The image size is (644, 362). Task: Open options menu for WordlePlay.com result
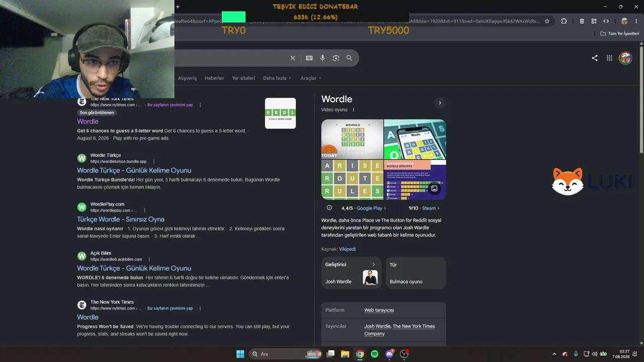pos(144,210)
